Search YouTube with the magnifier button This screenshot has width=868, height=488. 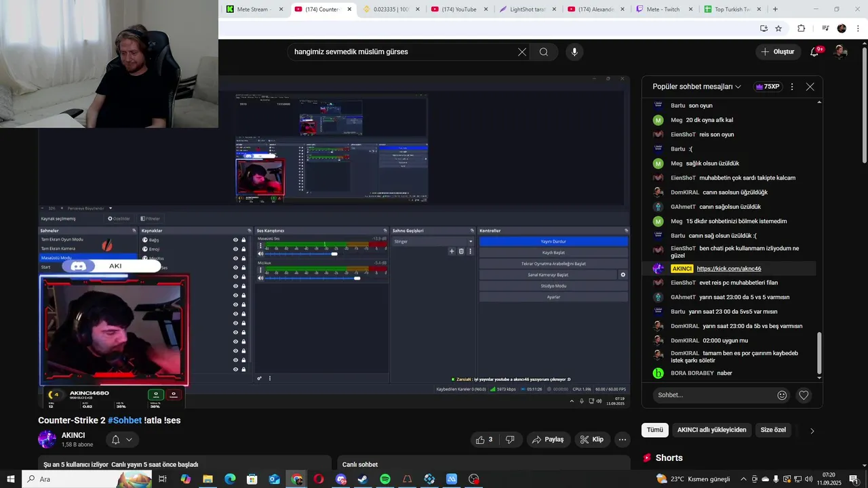pos(544,52)
